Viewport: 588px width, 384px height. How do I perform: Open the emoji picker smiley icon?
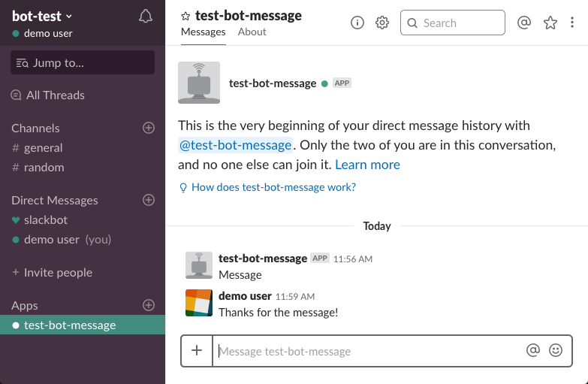(556, 350)
